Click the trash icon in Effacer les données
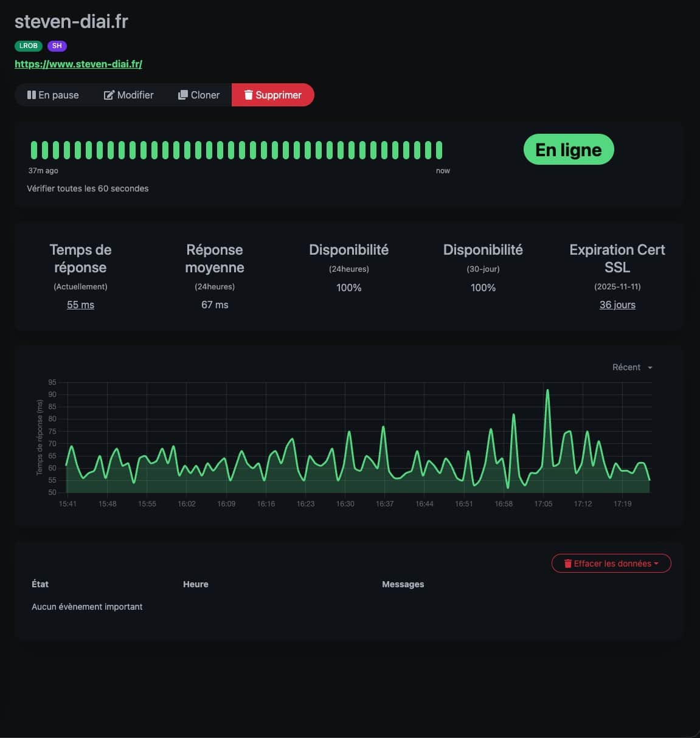 click(568, 564)
